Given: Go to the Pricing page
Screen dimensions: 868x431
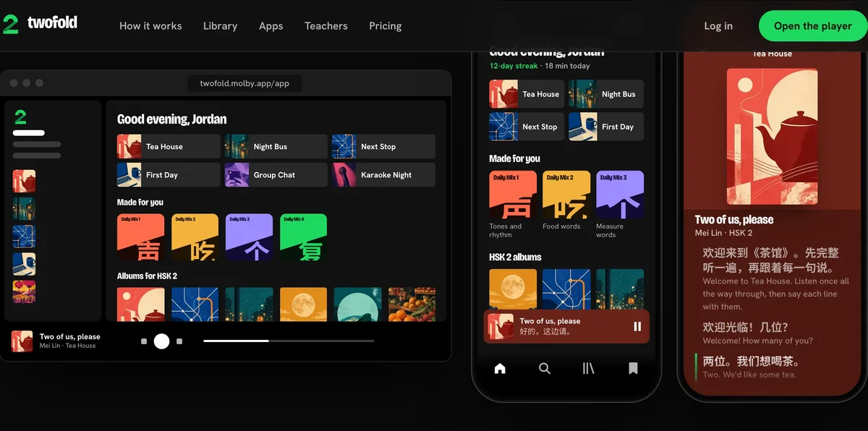Looking at the screenshot, I should (385, 26).
